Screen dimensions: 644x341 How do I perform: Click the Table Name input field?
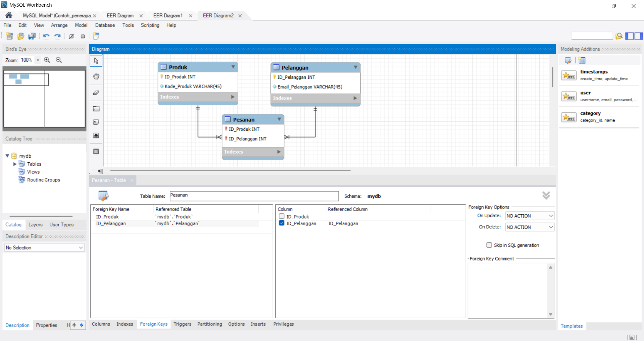pyautogui.click(x=254, y=196)
